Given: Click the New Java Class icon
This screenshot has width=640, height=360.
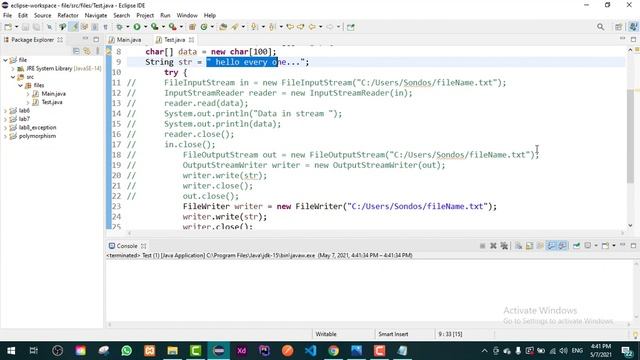Looking at the screenshot, I should click(x=204, y=27).
